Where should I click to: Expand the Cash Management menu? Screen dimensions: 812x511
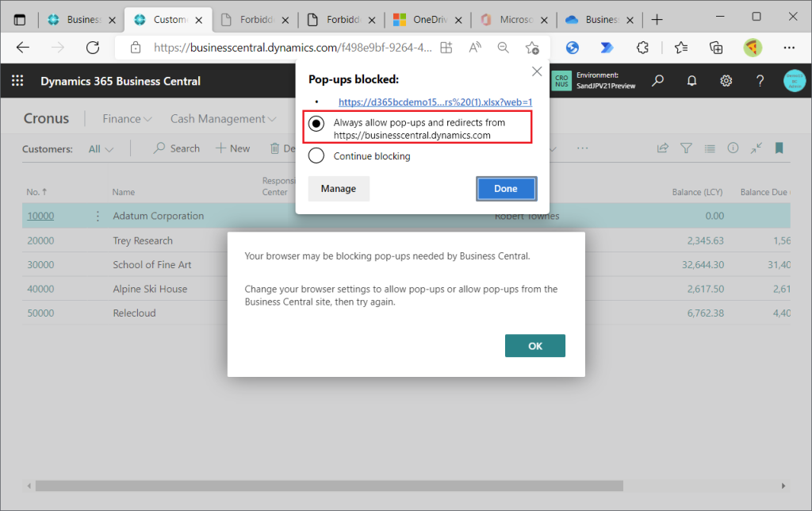point(223,119)
